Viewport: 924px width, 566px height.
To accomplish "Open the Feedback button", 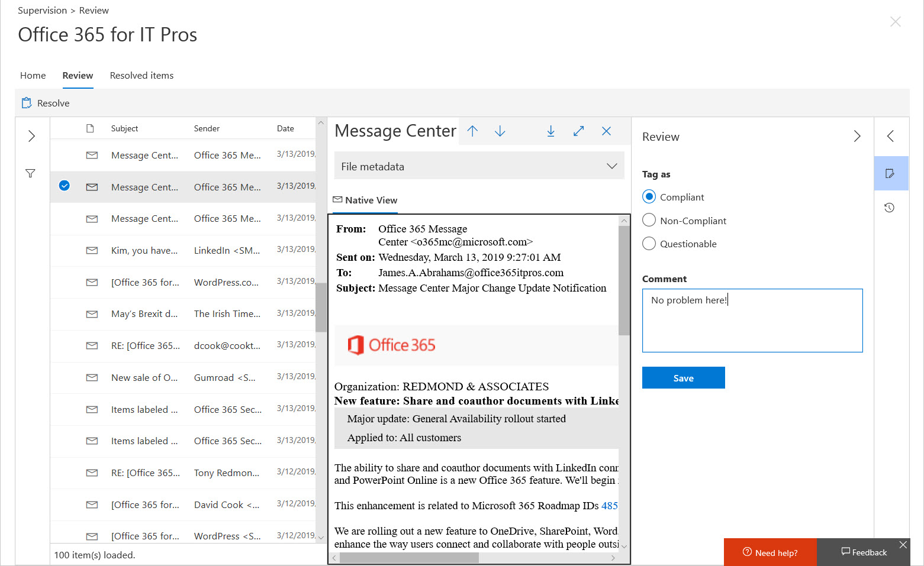I will pos(864,552).
